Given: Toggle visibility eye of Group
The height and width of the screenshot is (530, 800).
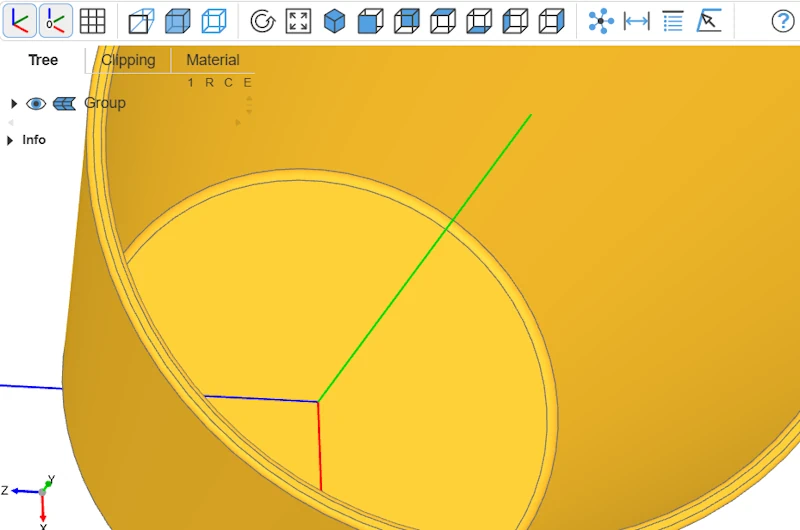Looking at the screenshot, I should click(36, 103).
